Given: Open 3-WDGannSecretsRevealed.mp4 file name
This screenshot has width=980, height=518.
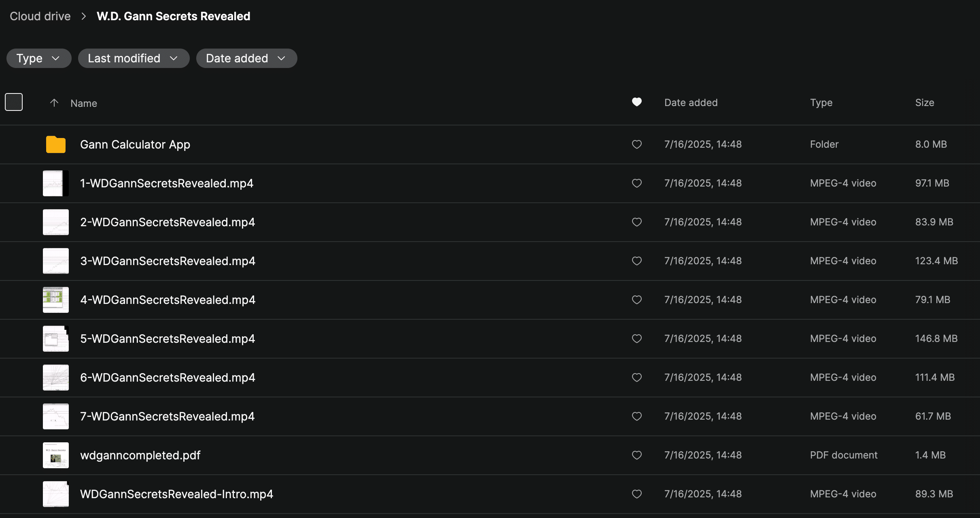Looking at the screenshot, I should [x=168, y=261].
